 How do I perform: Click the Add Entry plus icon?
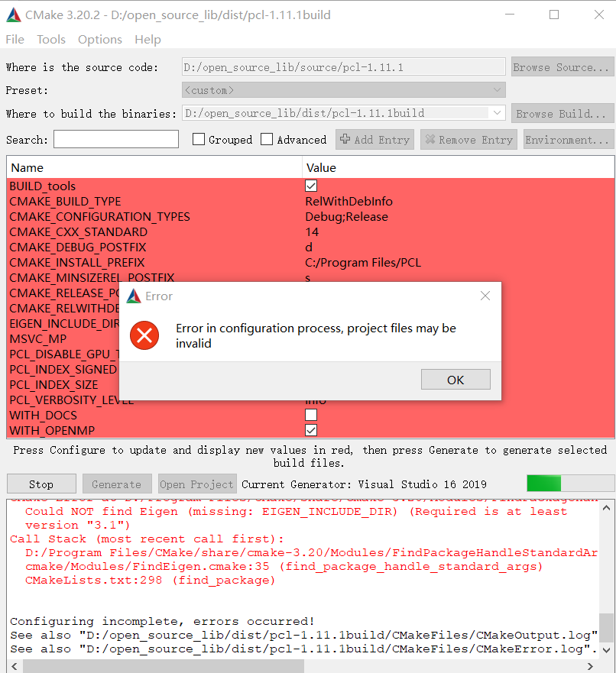click(x=347, y=139)
